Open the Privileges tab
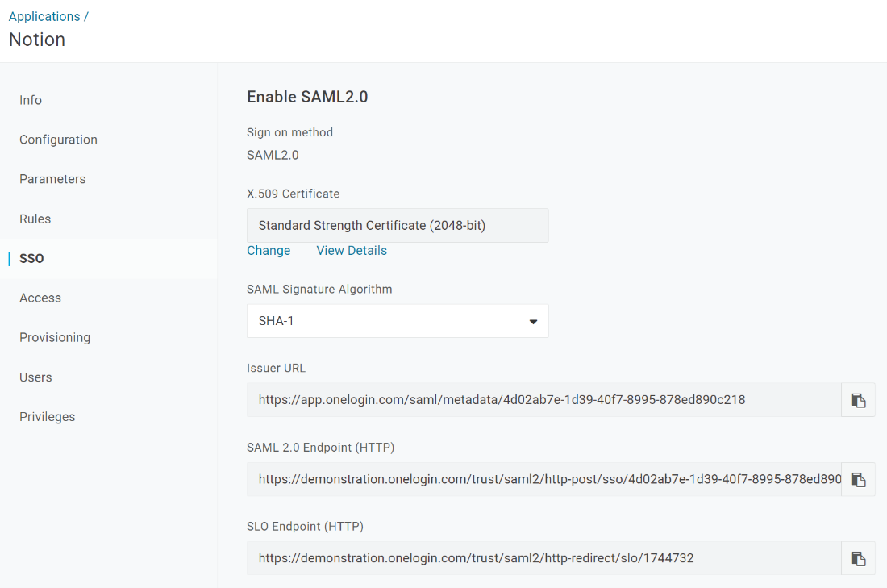The image size is (887, 588). pos(47,417)
